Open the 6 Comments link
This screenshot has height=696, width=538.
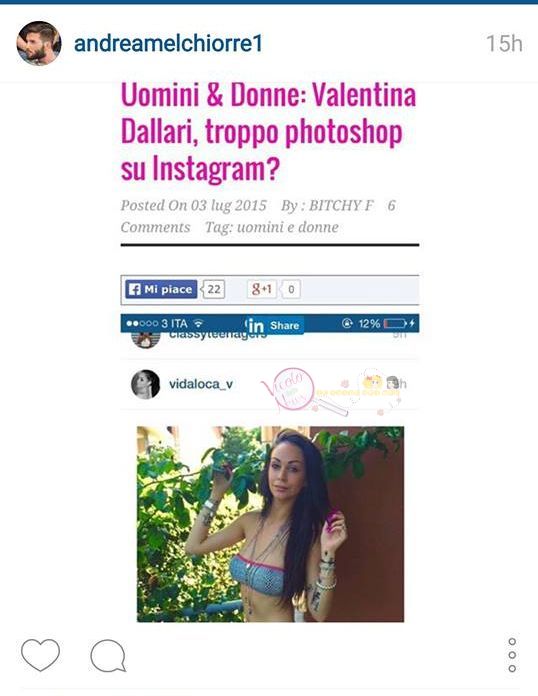tap(257, 216)
